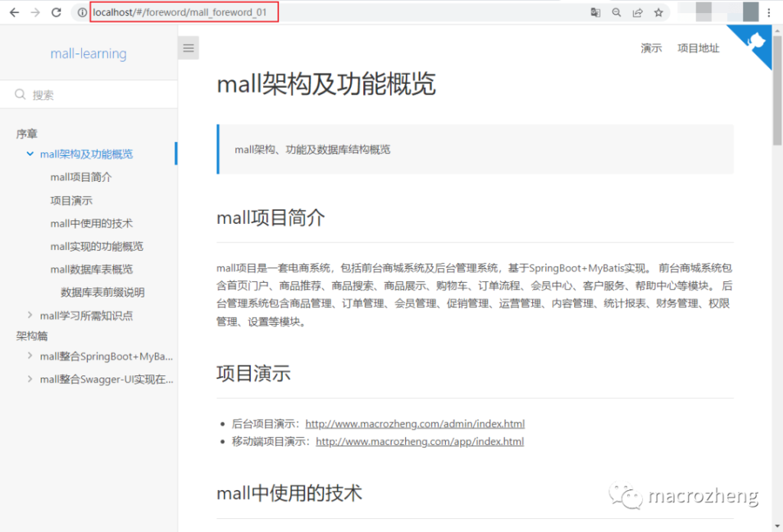Expand the mall整合Swagger-UI entry
Image resolution: width=783 pixels, height=532 pixels.
(31, 379)
